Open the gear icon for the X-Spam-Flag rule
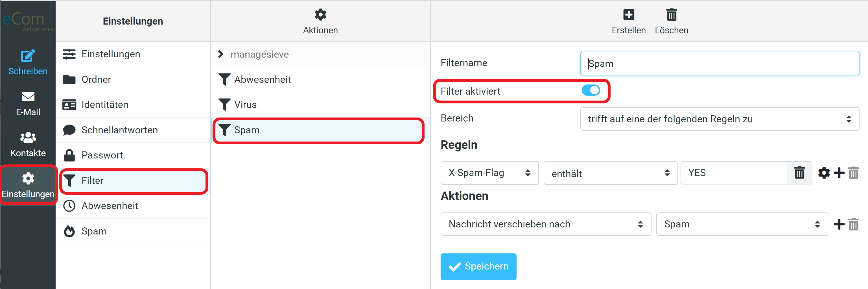 pos(824,173)
